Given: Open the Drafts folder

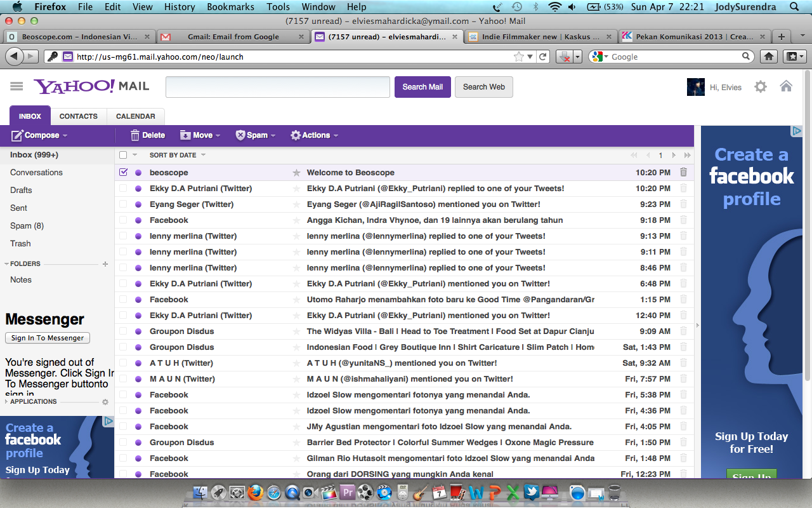Looking at the screenshot, I should pyautogui.click(x=21, y=190).
